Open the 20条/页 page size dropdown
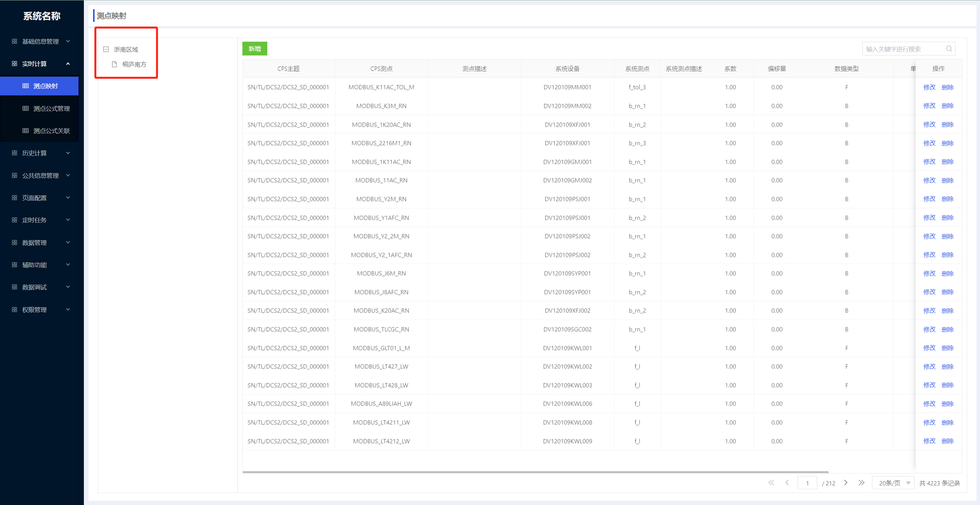Viewport: 980px width, 505px height. [893, 483]
